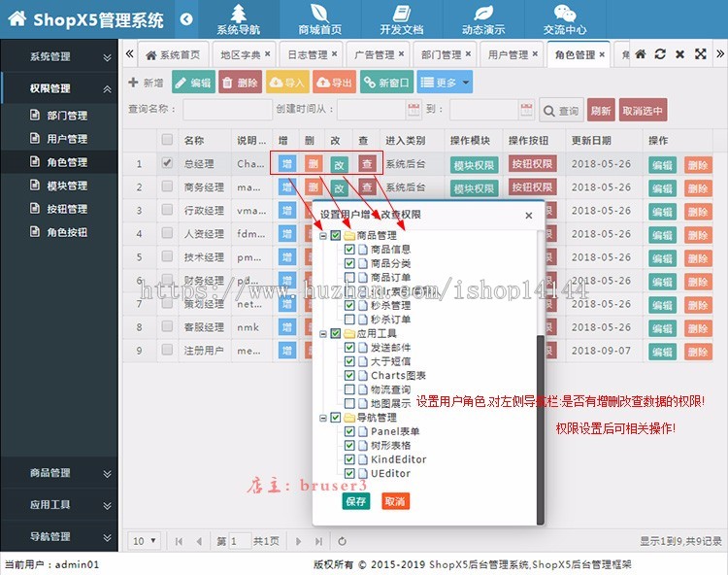Open 动态演示 icon
The image size is (728, 575).
483,13
